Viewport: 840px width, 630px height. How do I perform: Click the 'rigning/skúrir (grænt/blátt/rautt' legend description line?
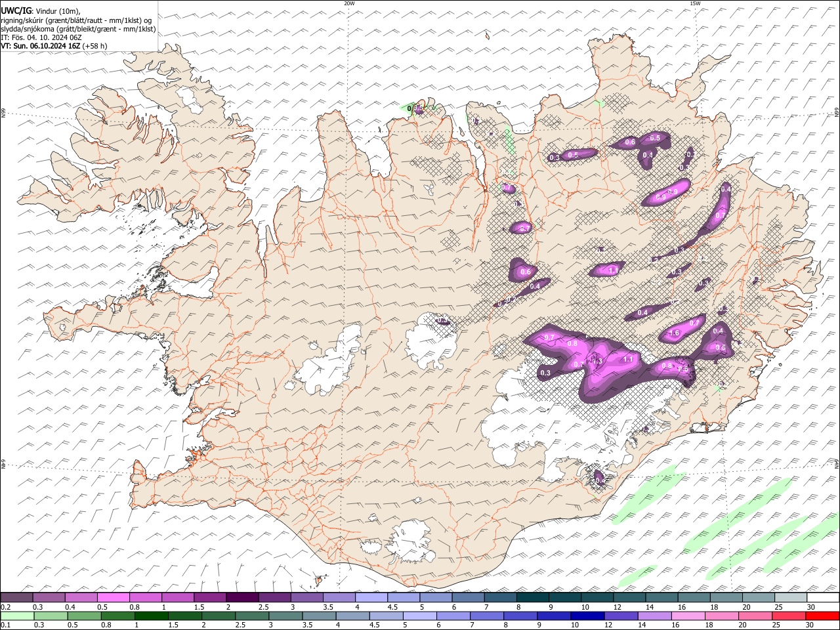[x=76, y=20]
